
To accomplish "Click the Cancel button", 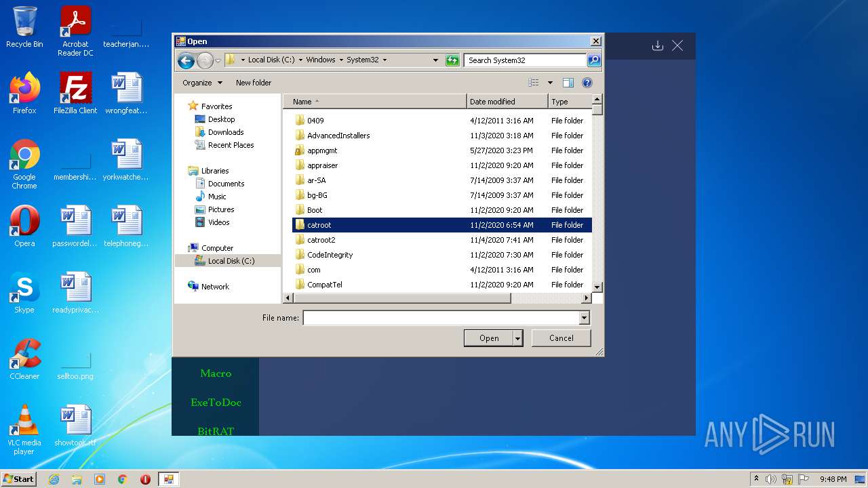I will click(561, 338).
